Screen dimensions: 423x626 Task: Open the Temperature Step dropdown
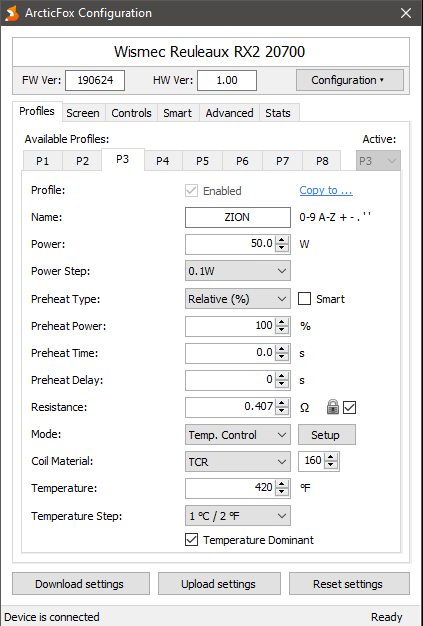click(238, 516)
